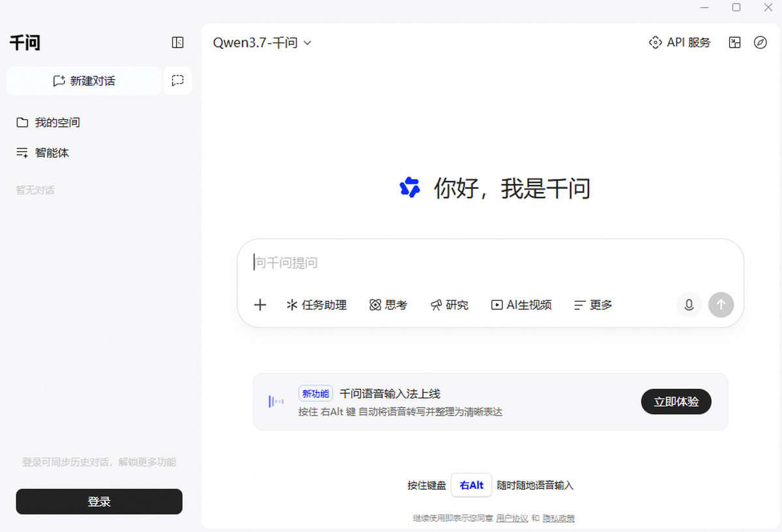
Task: Close the 千问 window
Action: click(x=768, y=7)
